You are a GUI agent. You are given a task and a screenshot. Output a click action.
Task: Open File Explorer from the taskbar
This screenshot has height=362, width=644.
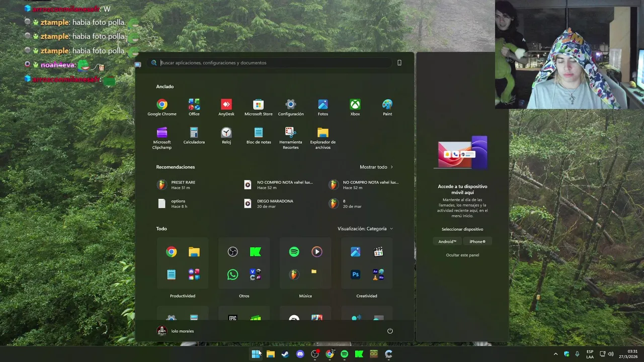(x=271, y=354)
